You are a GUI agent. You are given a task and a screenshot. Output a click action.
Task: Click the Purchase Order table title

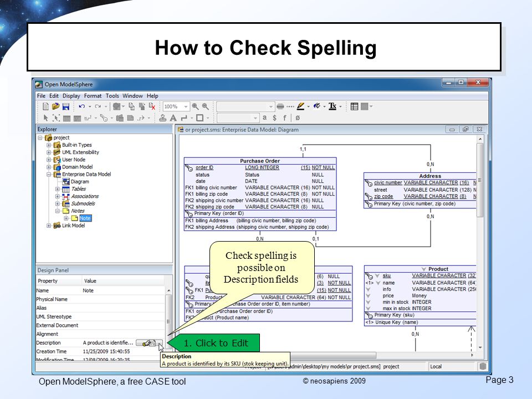click(260, 161)
